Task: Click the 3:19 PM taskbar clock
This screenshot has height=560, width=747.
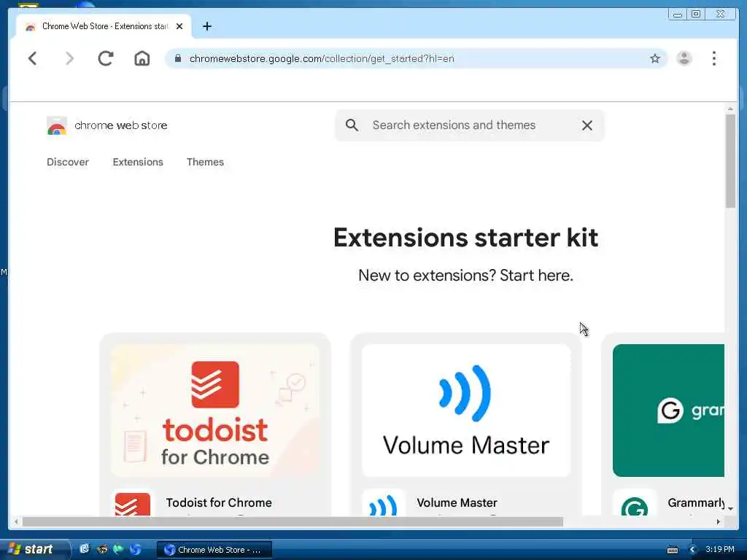Action: pos(720,550)
